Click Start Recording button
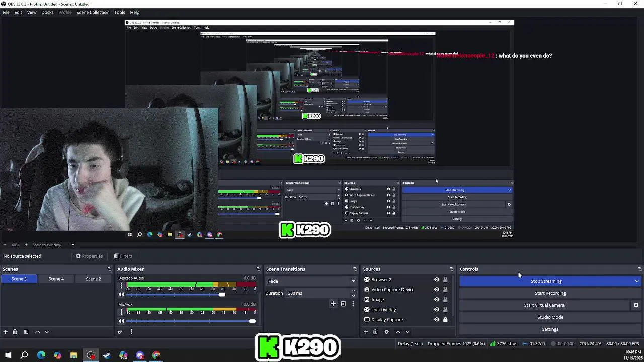The height and width of the screenshot is (362, 644). (x=550, y=293)
